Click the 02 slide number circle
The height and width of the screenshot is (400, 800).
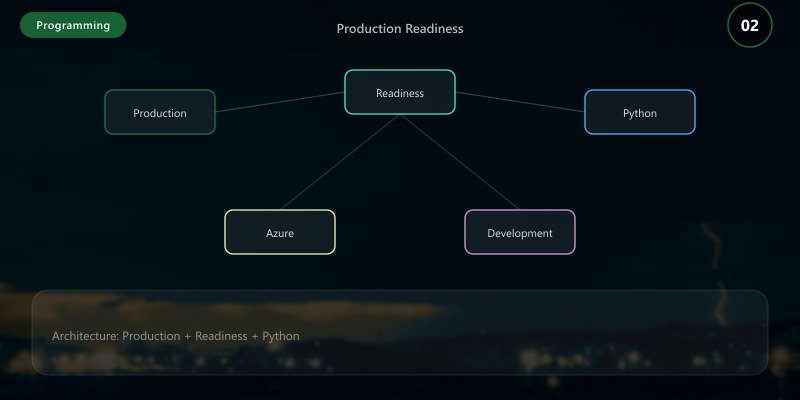[x=749, y=25]
